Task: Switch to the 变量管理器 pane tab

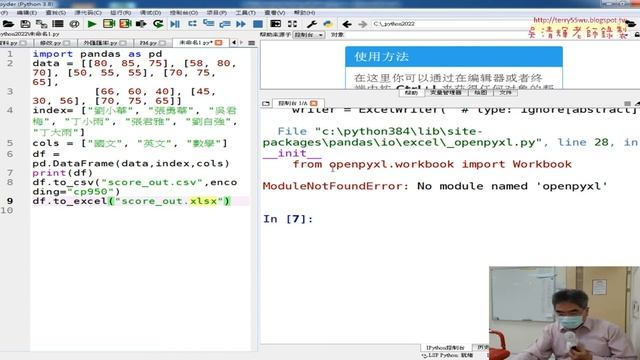Action: point(446,93)
